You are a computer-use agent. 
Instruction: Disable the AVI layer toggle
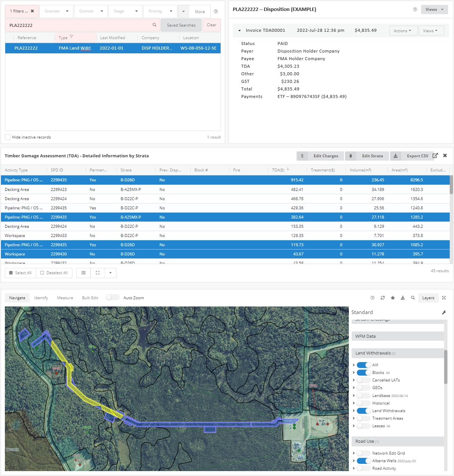pos(364,365)
